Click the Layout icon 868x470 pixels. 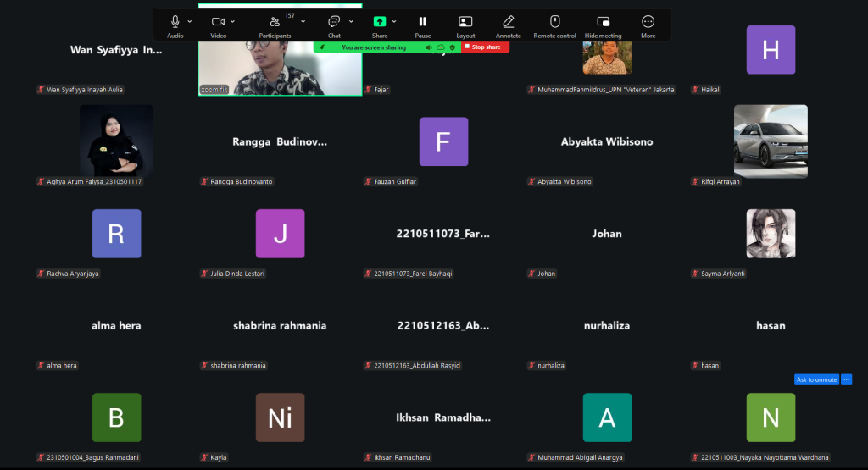465,22
